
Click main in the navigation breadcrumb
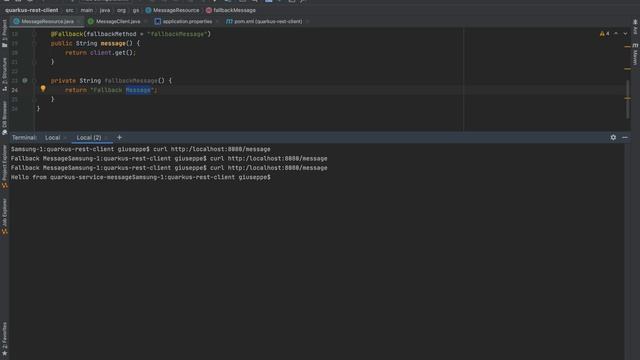pos(87,10)
